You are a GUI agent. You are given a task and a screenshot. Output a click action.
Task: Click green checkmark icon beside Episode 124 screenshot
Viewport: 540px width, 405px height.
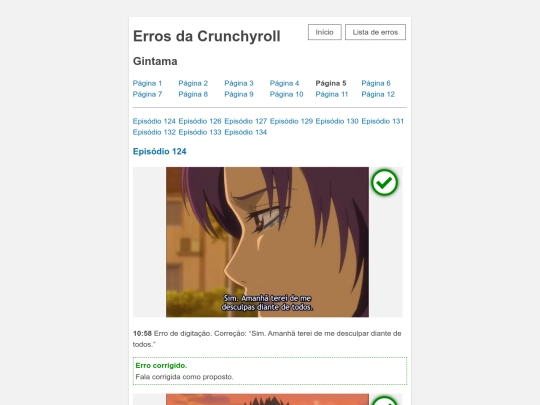tap(384, 183)
